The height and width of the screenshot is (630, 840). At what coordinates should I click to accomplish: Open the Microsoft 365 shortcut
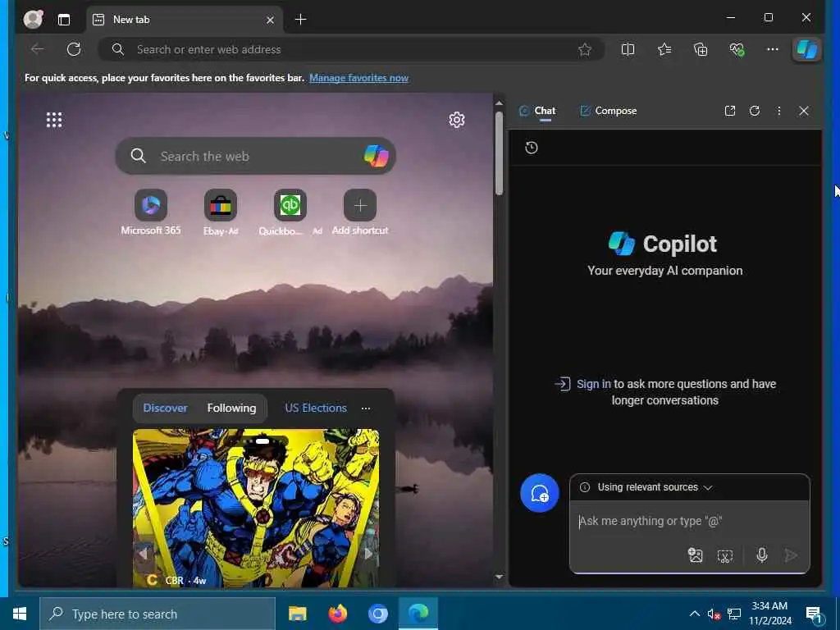coord(151,212)
